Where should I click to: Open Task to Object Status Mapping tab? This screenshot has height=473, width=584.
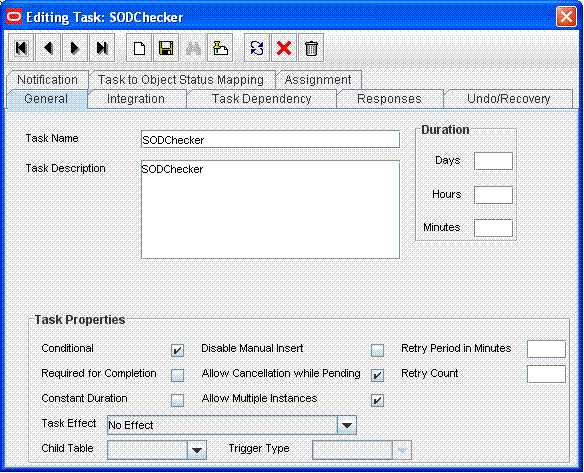point(181,79)
